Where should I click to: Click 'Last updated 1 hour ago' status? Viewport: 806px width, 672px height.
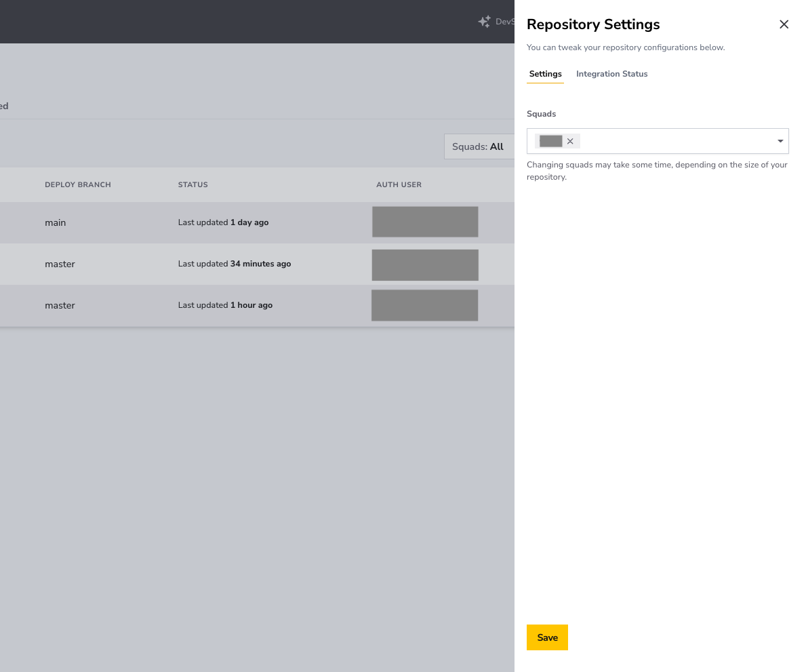[x=225, y=305]
